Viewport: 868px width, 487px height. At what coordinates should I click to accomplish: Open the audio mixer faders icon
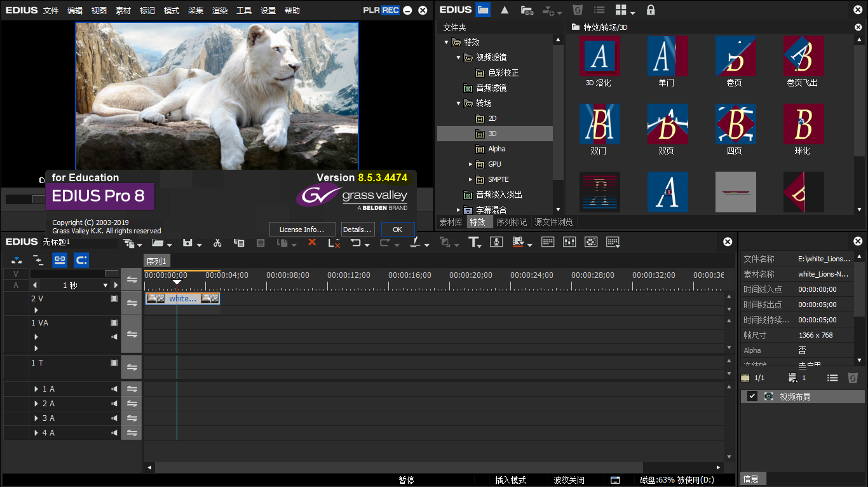pos(569,242)
